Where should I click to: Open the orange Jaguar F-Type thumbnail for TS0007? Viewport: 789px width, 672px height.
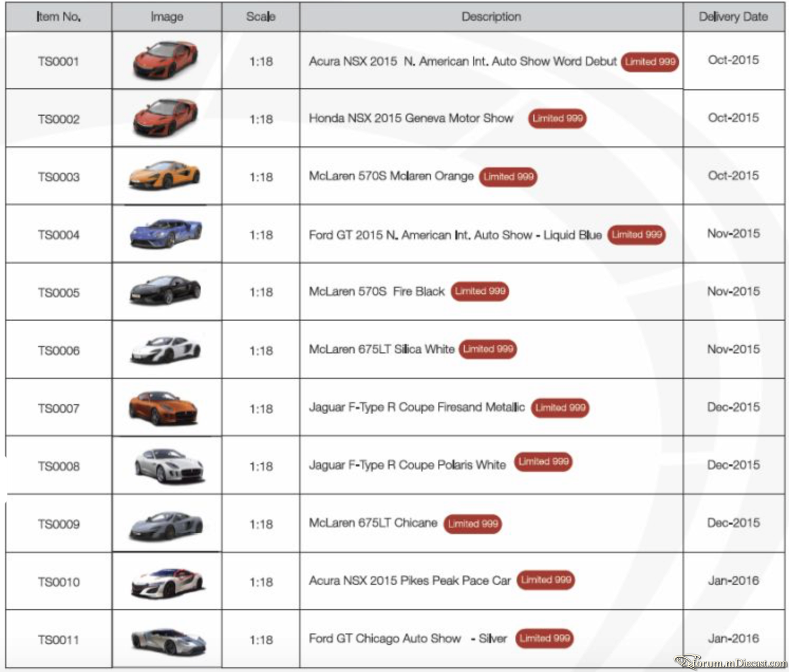click(x=163, y=407)
